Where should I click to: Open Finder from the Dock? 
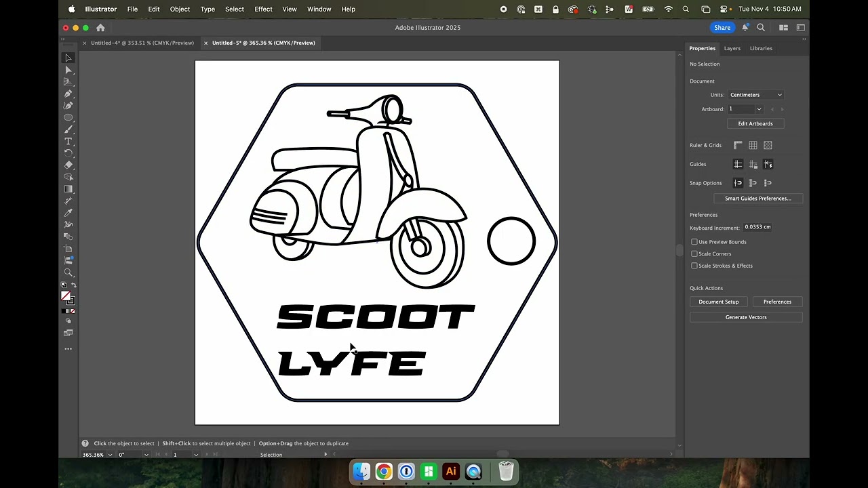pos(361,471)
